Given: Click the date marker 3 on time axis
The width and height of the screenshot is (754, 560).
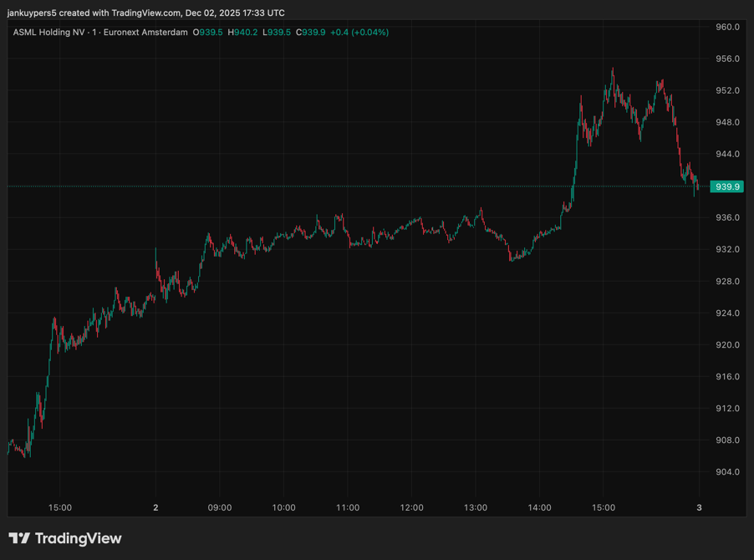Looking at the screenshot, I should point(699,507).
